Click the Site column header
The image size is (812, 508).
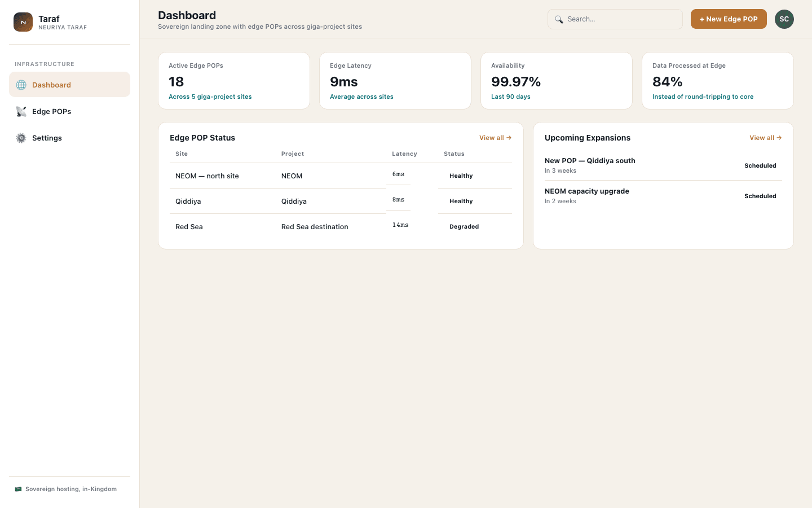pos(182,154)
